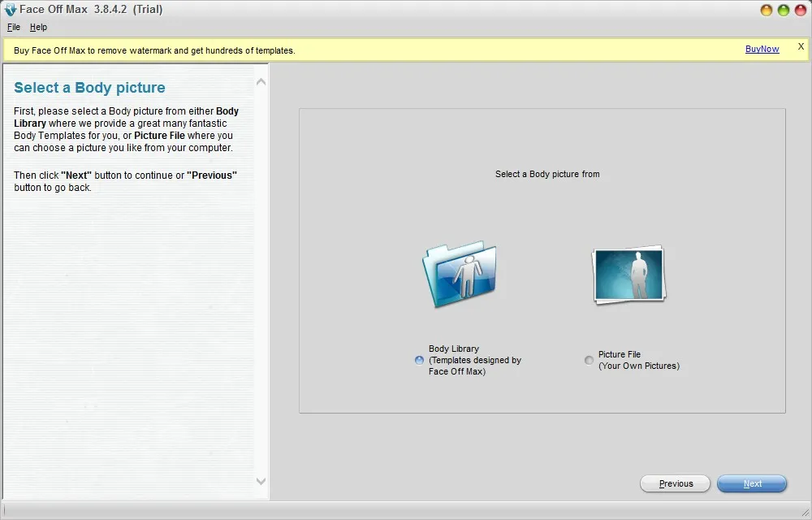Follow the BuyNow link
This screenshot has height=520, width=812.
tap(762, 49)
